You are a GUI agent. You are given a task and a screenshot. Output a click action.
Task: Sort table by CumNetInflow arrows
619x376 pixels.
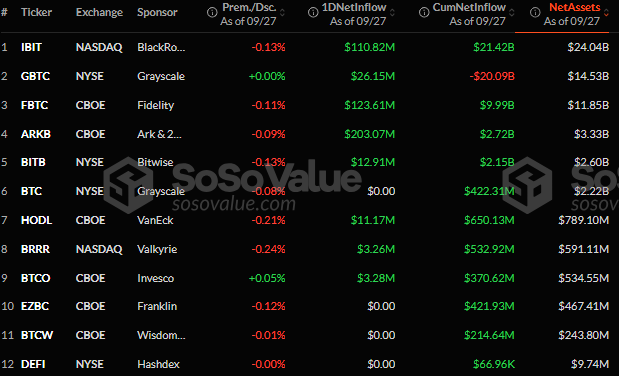[512, 13]
